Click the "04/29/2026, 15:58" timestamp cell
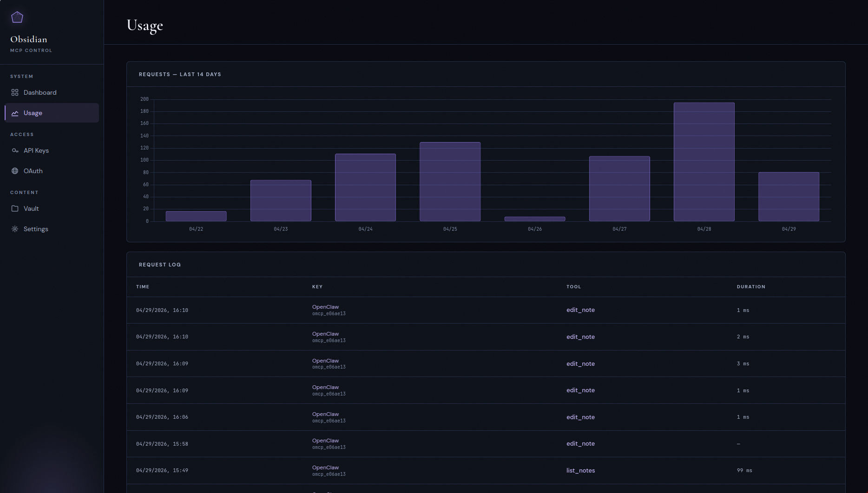The image size is (868, 493). (x=162, y=444)
